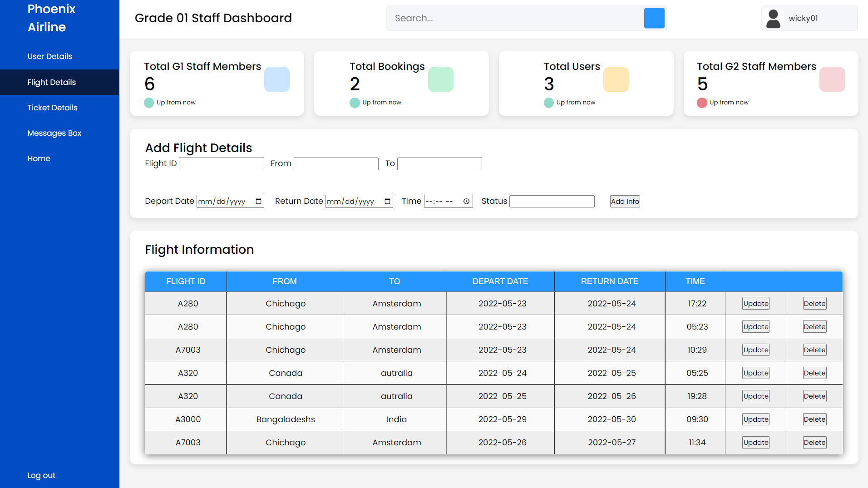Click the blue Total G1 Staff Members icon
The width and height of the screenshot is (868, 488).
click(x=276, y=79)
